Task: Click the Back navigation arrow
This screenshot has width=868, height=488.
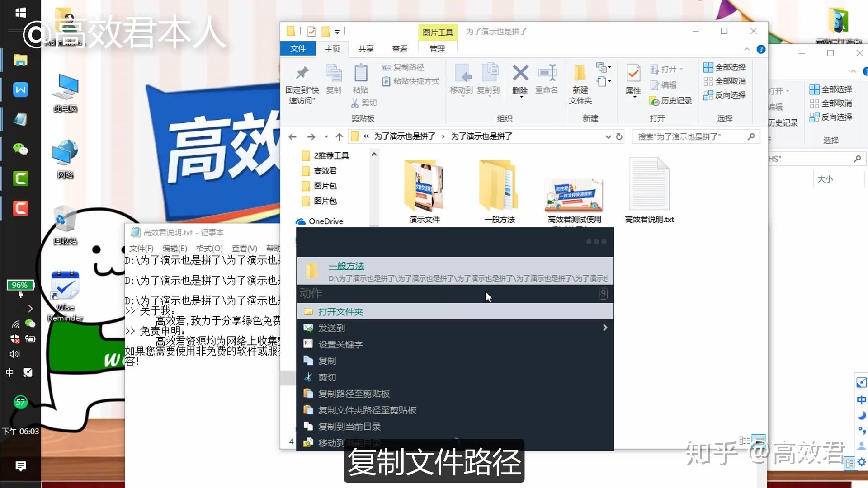Action: 292,136
